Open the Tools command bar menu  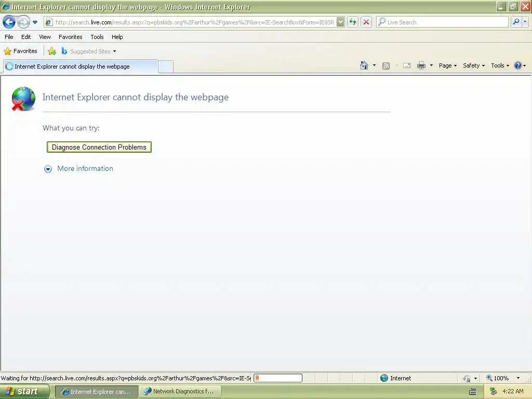500,65
